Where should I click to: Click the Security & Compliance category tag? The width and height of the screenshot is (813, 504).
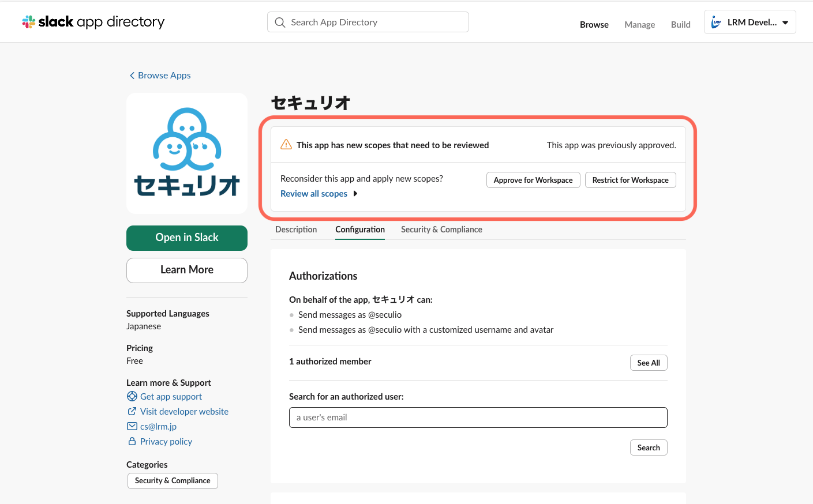[173, 481]
